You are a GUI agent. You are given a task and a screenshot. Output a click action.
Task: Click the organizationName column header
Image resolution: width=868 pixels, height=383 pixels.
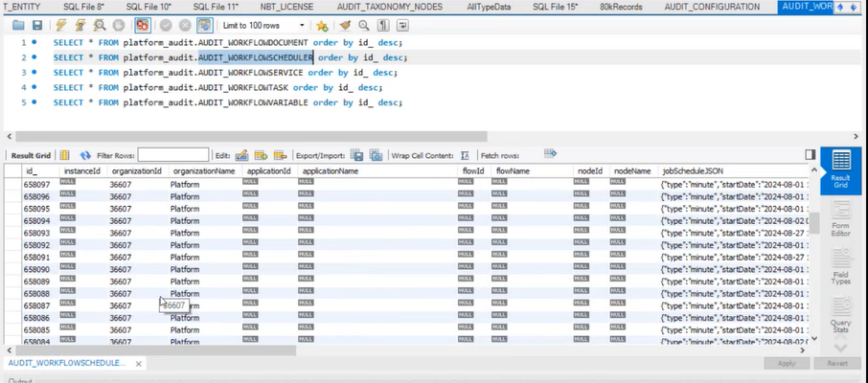204,171
